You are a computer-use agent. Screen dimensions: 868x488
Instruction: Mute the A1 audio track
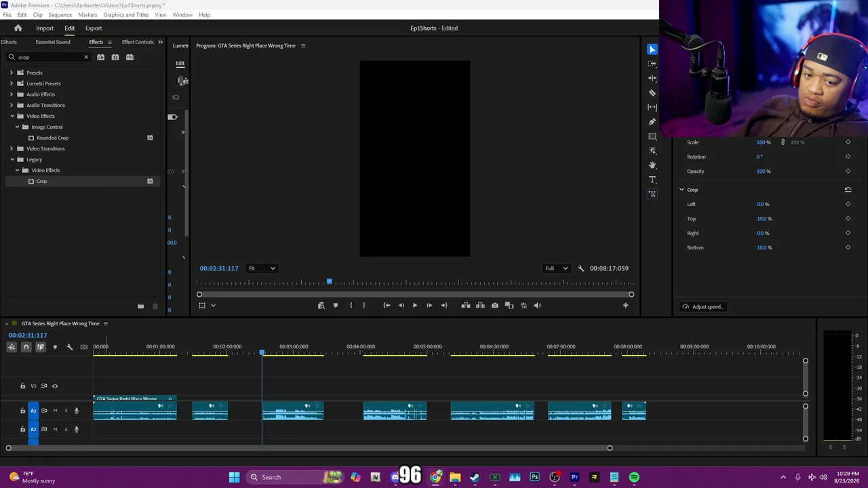pyautogui.click(x=56, y=411)
